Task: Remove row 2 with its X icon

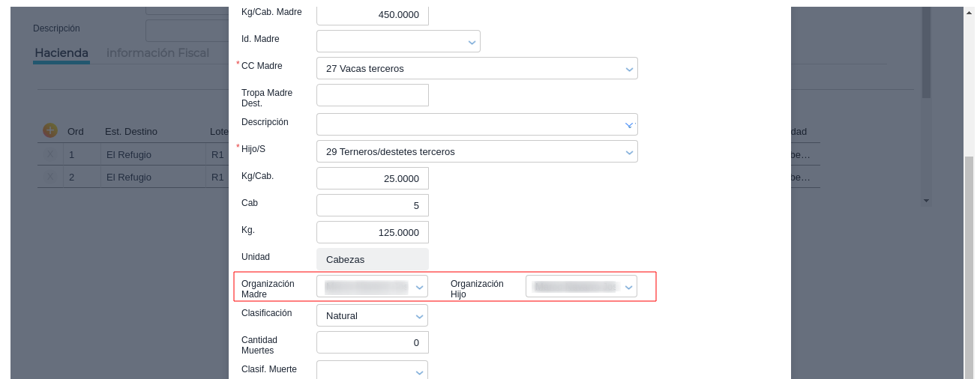Action: click(x=50, y=177)
